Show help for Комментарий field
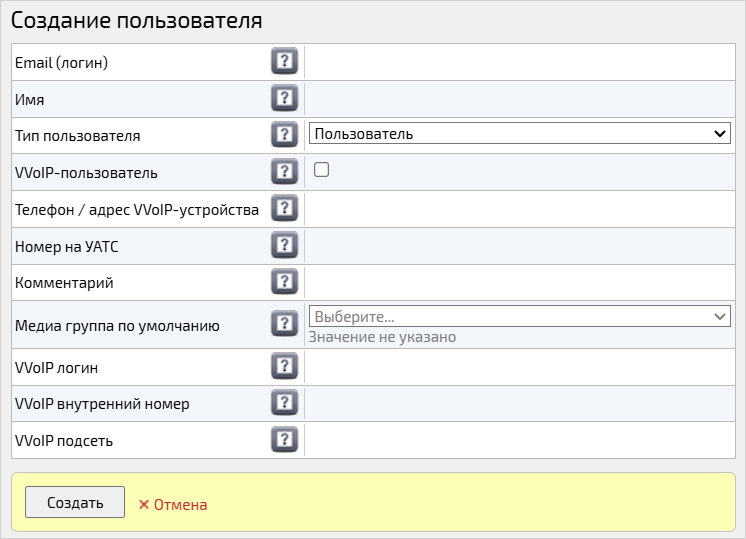 [x=285, y=282]
